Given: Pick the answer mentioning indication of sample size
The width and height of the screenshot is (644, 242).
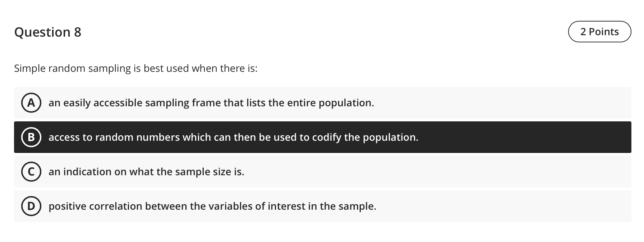Looking at the screenshot, I should pos(147,172).
